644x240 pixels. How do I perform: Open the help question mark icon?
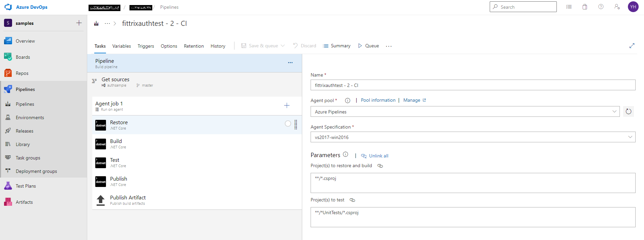click(x=601, y=7)
